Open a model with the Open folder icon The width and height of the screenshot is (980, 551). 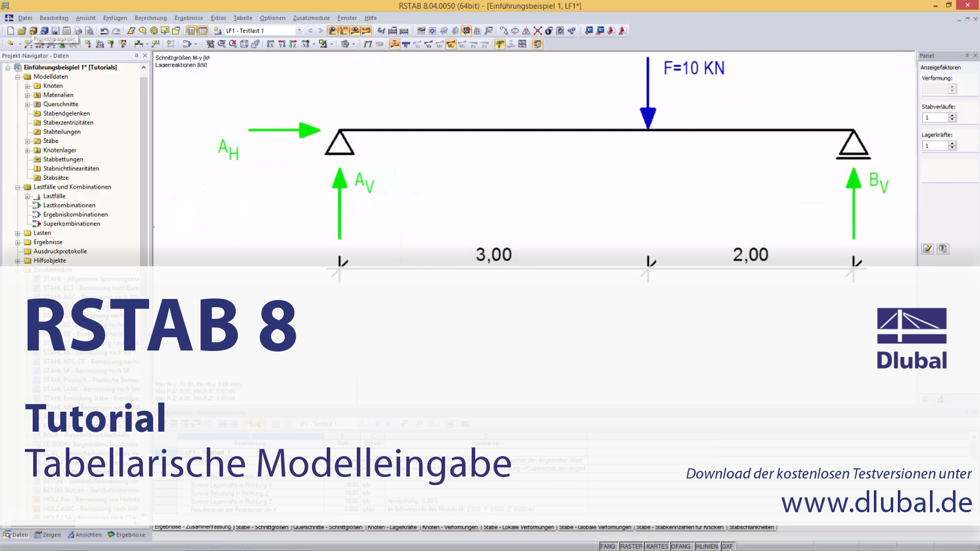22,31
